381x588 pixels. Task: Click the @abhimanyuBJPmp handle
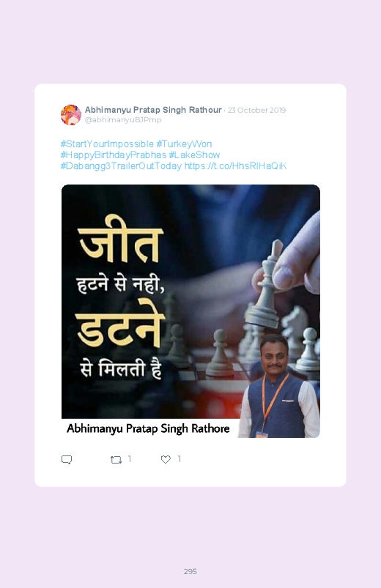tap(123, 119)
